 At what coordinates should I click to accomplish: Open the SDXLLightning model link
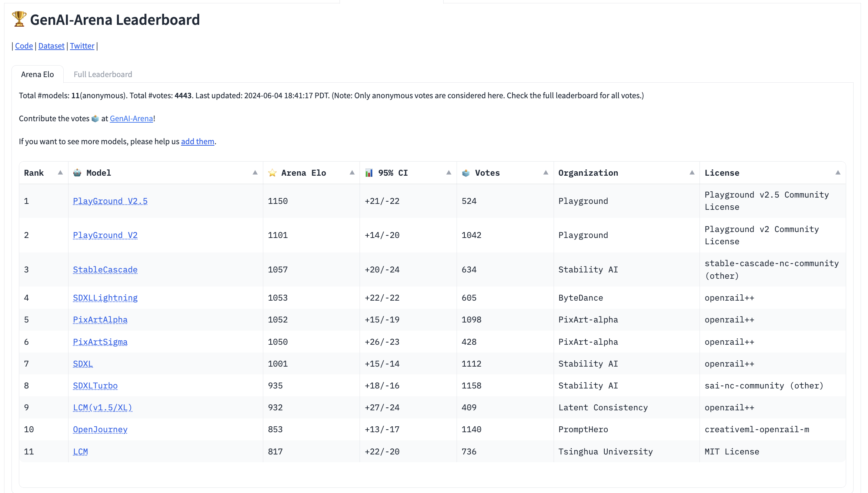coord(105,298)
